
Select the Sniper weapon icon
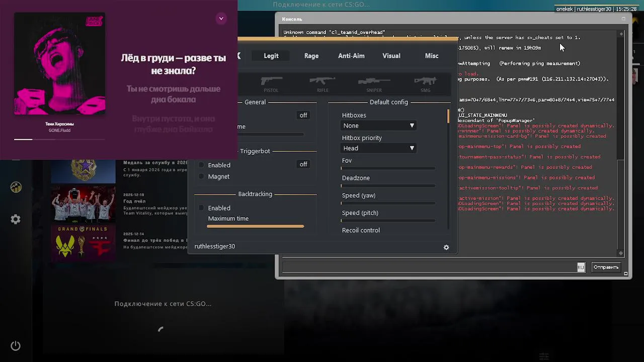[374, 83]
